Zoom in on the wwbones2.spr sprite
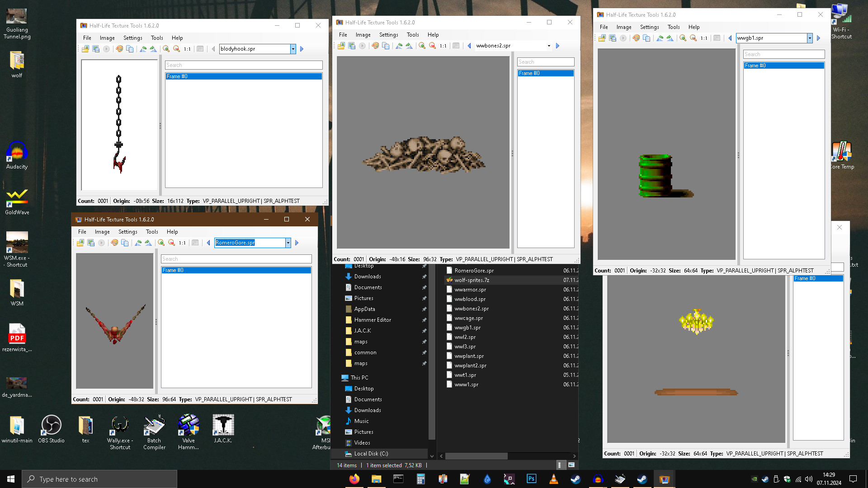Viewport: 868px width, 488px height. (x=422, y=46)
